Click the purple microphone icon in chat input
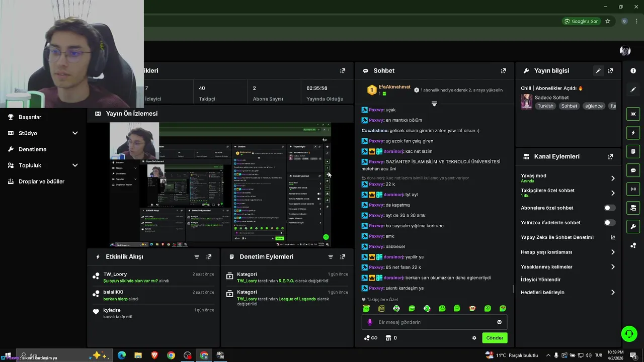This screenshot has width=644, height=362. (370, 322)
